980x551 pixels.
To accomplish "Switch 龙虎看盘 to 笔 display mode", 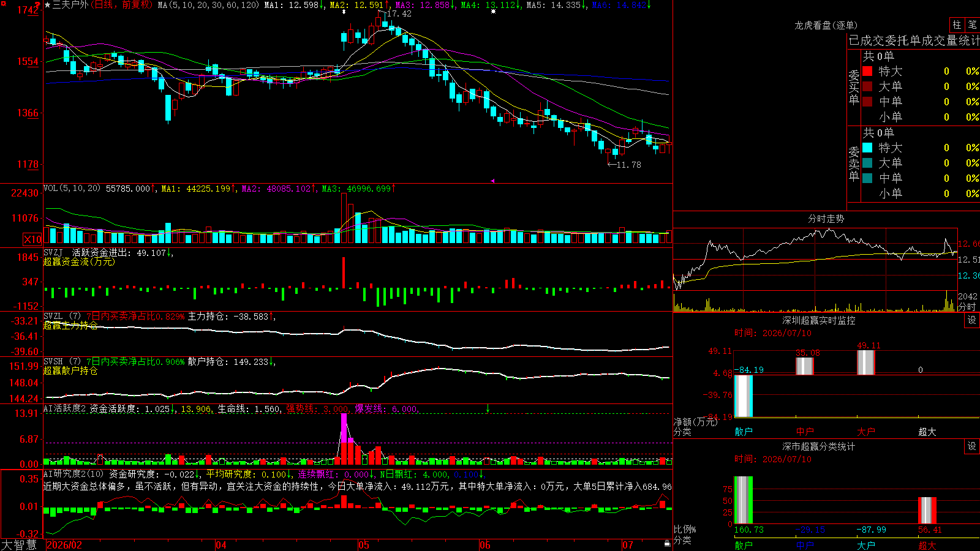I will point(972,24).
